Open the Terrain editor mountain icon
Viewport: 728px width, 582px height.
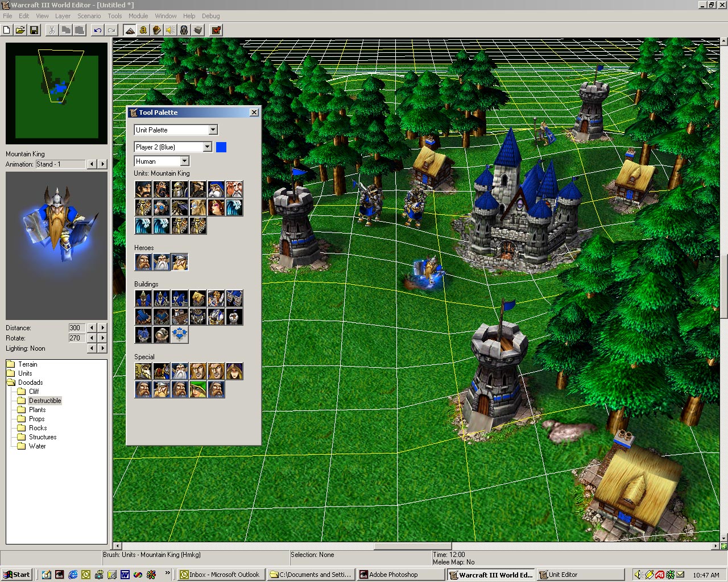(x=130, y=30)
